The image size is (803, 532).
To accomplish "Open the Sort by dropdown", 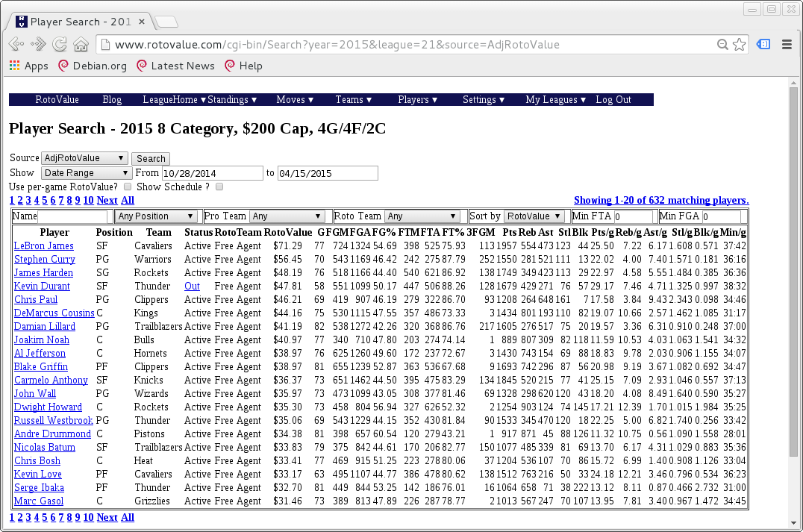I will (x=534, y=216).
